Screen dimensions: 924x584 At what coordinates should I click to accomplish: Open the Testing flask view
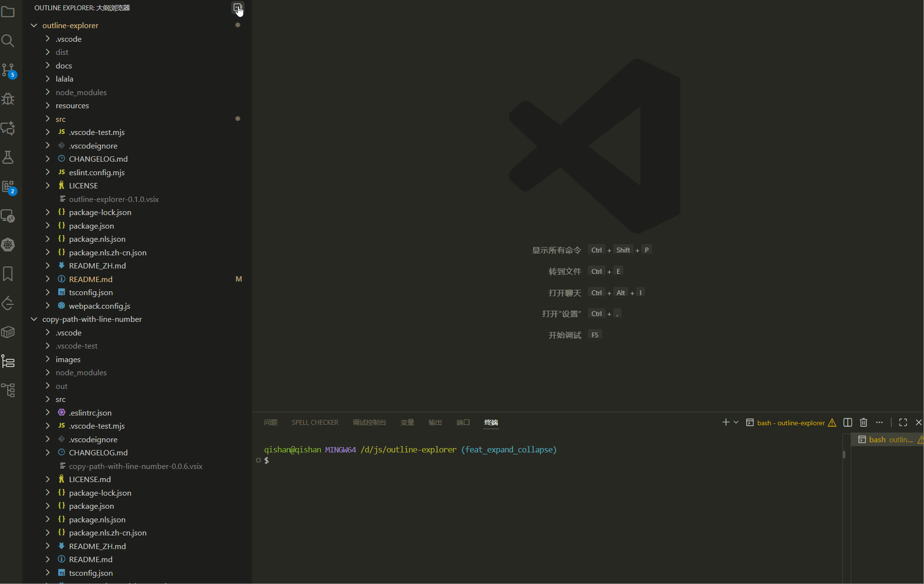pyautogui.click(x=8, y=157)
